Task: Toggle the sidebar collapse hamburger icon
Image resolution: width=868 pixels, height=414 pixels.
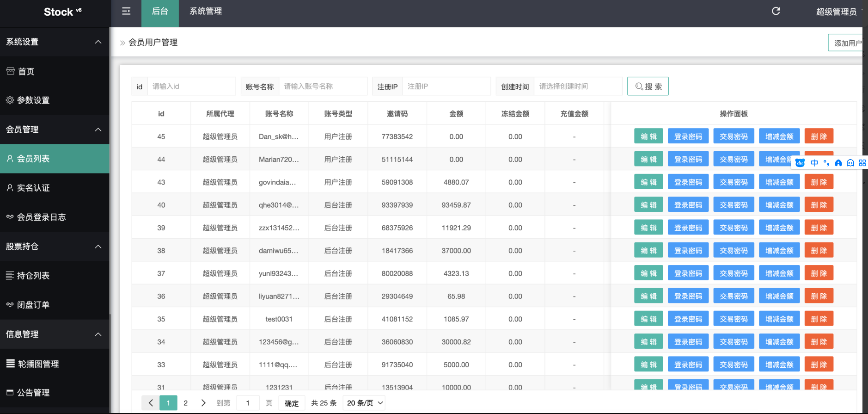Action: click(126, 11)
